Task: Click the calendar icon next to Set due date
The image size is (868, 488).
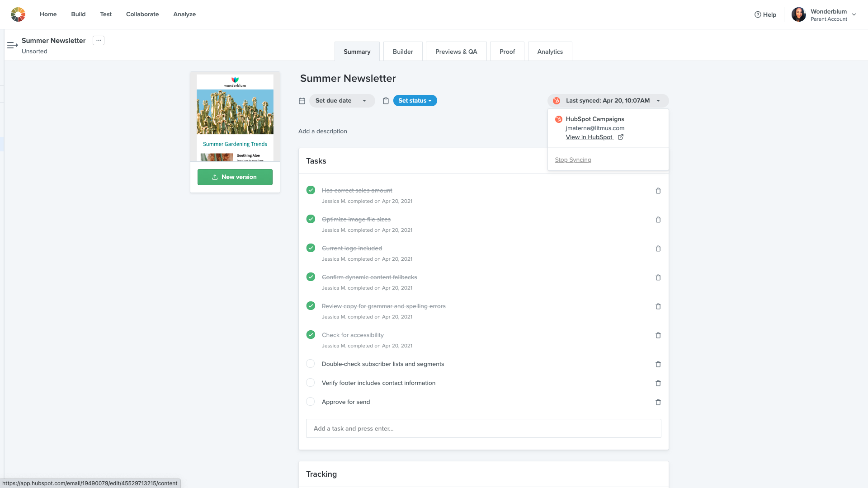Action: (x=302, y=101)
